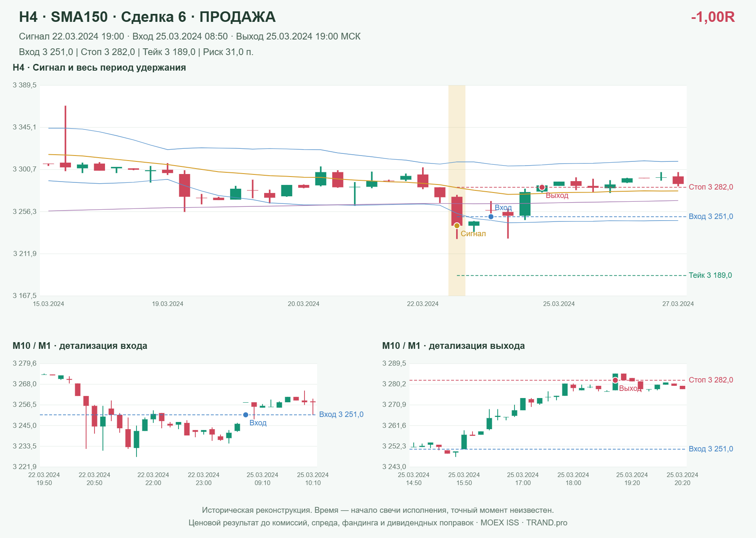Click the golden Сигнал marker dot on H4 chart

click(457, 226)
